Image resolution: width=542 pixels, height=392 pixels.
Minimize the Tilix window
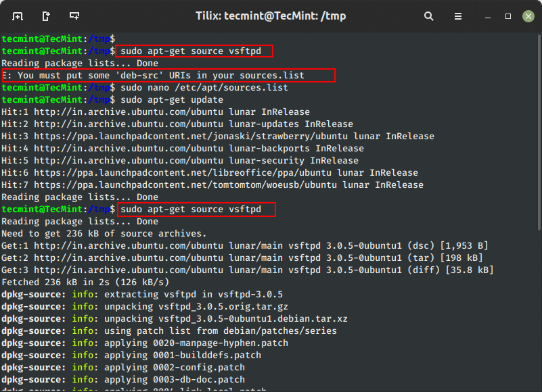point(488,16)
